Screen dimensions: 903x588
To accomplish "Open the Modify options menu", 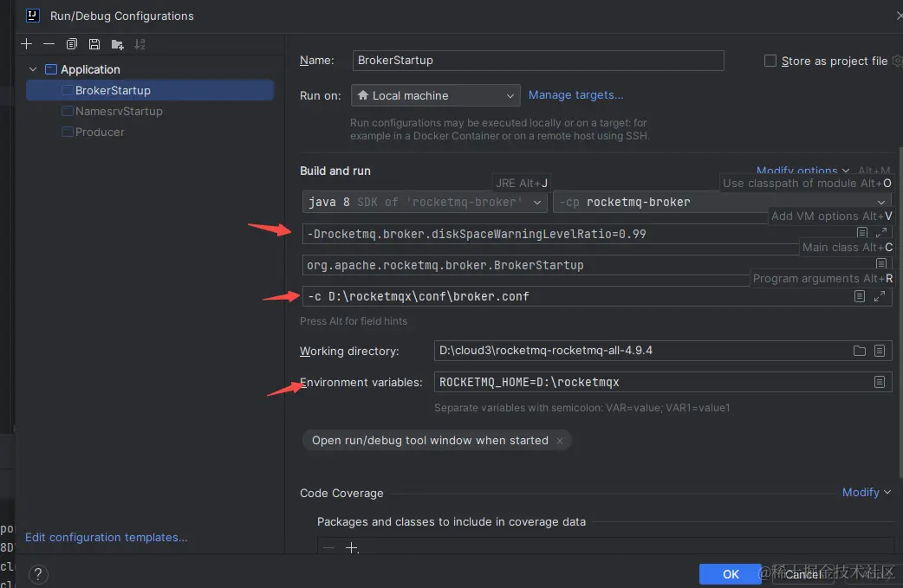I will (802, 171).
